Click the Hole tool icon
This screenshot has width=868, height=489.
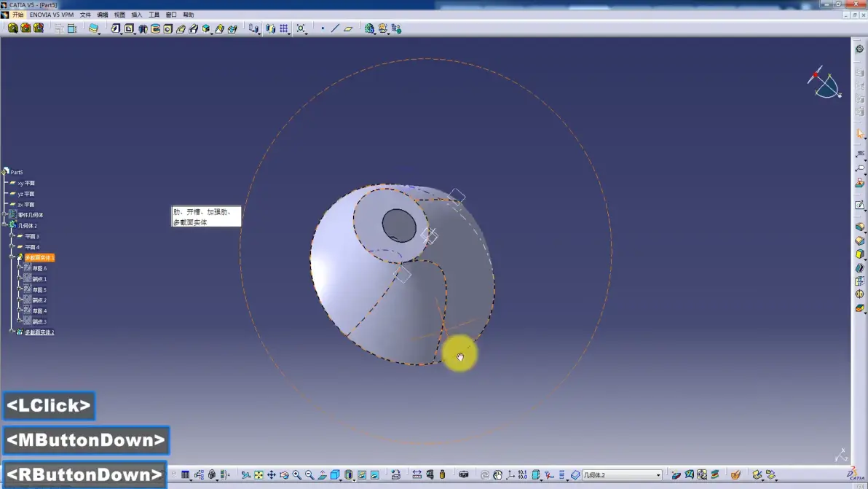click(168, 28)
